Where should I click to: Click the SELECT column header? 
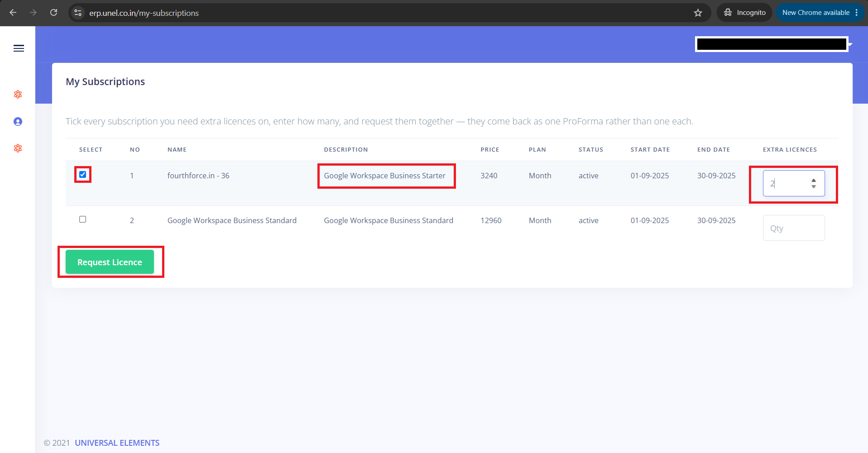91,149
